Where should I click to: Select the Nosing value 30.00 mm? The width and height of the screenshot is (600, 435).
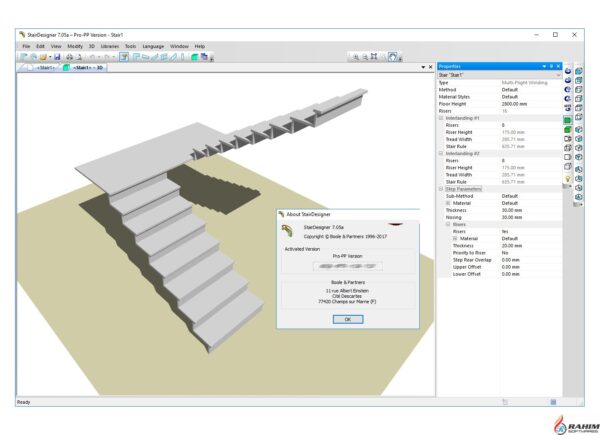pos(512,217)
